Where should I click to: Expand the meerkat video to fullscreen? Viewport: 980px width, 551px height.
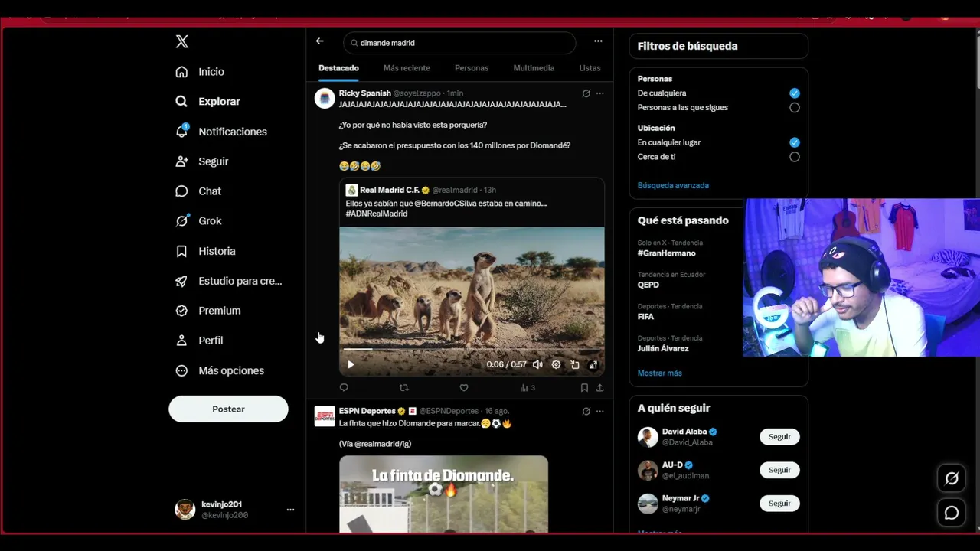pyautogui.click(x=593, y=365)
